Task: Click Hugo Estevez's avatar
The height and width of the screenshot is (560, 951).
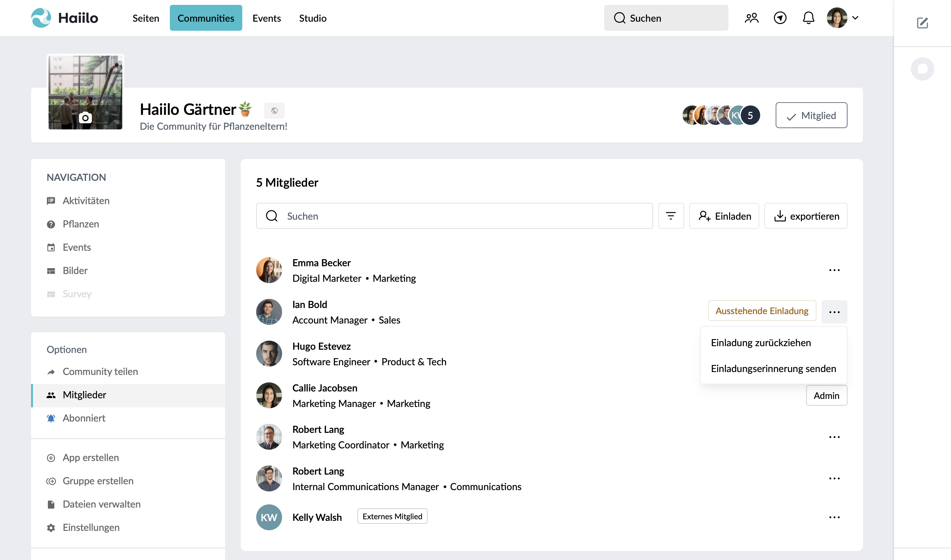Action: click(x=269, y=354)
